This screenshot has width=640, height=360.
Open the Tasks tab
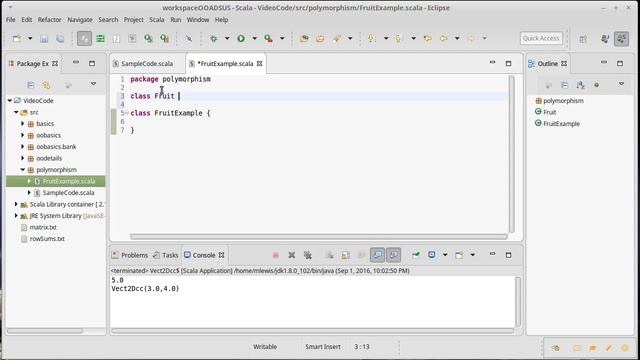point(170,255)
